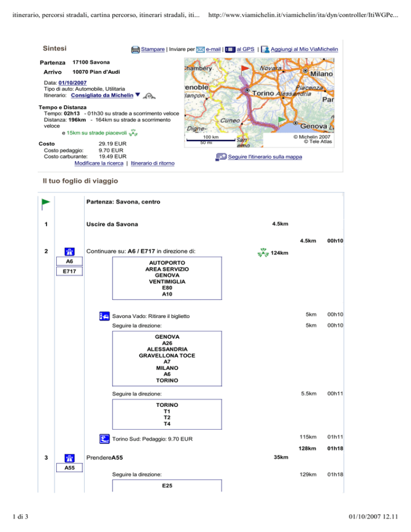Image resolution: width=411 pixels, height=532 pixels.
Task: Click the text 'Uscire da Savona'
Action: (112, 224)
